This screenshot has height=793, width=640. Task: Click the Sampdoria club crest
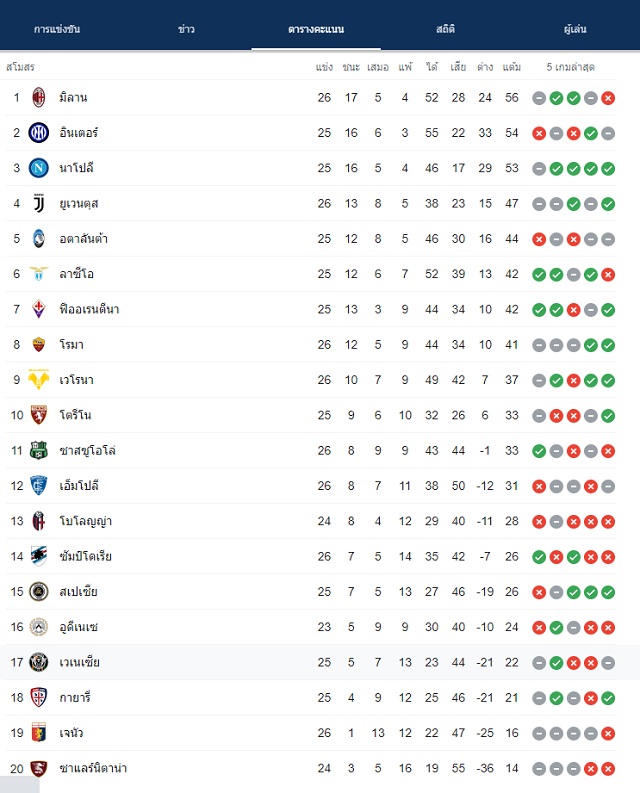coord(38,556)
